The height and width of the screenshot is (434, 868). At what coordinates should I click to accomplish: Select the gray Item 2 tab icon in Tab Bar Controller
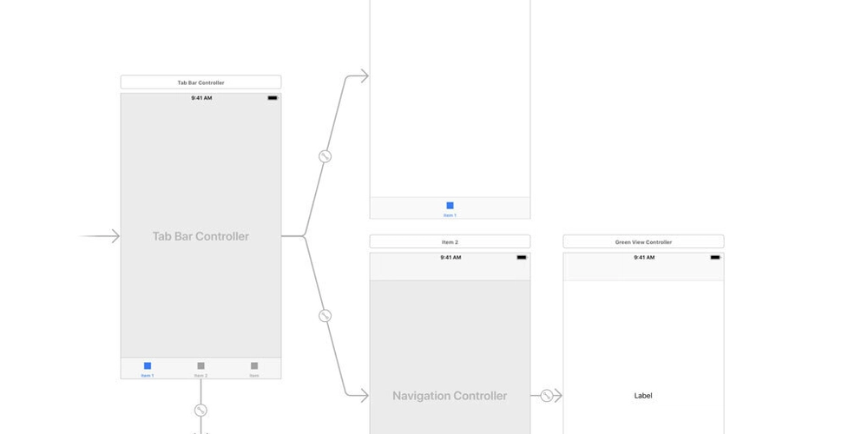pyautogui.click(x=201, y=366)
